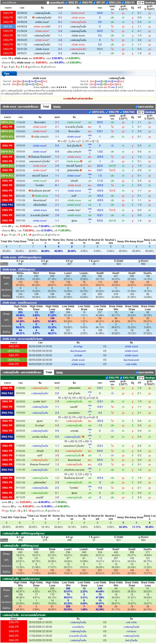Click date 27/02/26 in Crystal Palace results
This screenshot has width=156, height=644.
point(21,166)
